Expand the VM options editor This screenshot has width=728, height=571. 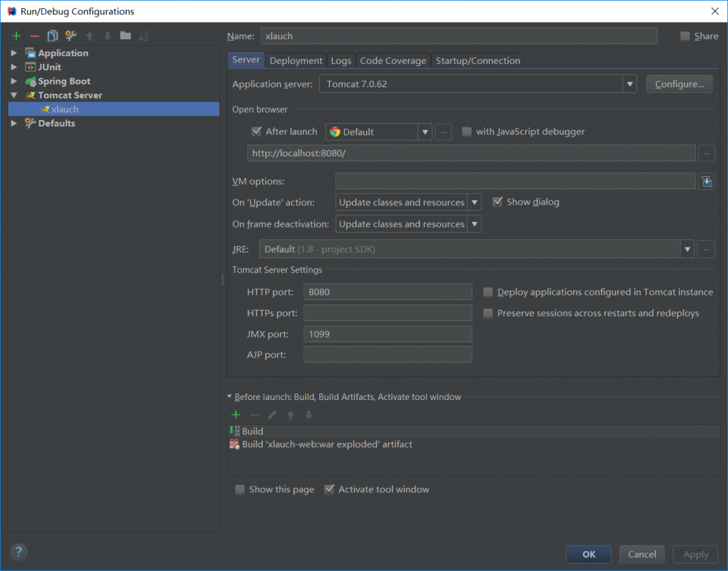pos(706,180)
